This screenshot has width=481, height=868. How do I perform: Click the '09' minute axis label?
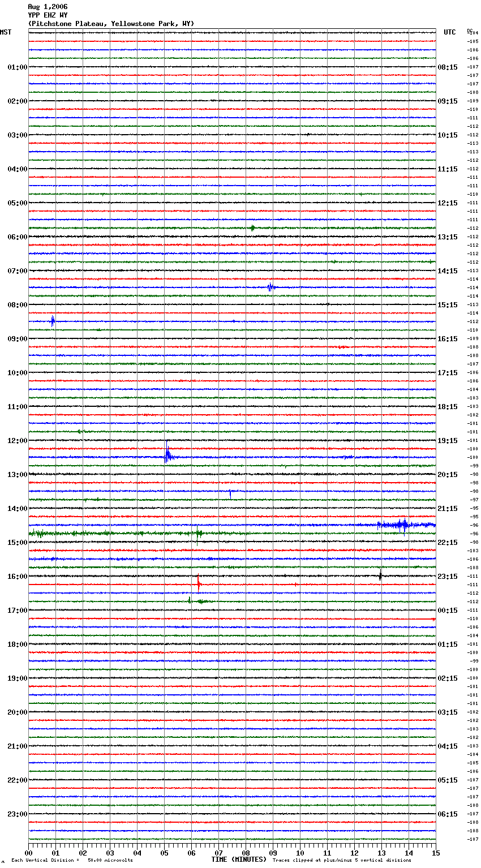tap(273, 853)
